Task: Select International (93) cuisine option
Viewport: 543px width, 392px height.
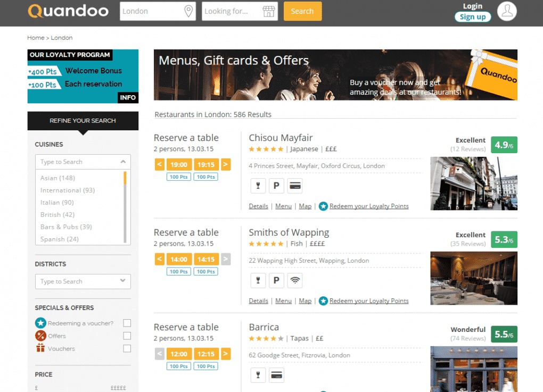Action: tap(68, 190)
